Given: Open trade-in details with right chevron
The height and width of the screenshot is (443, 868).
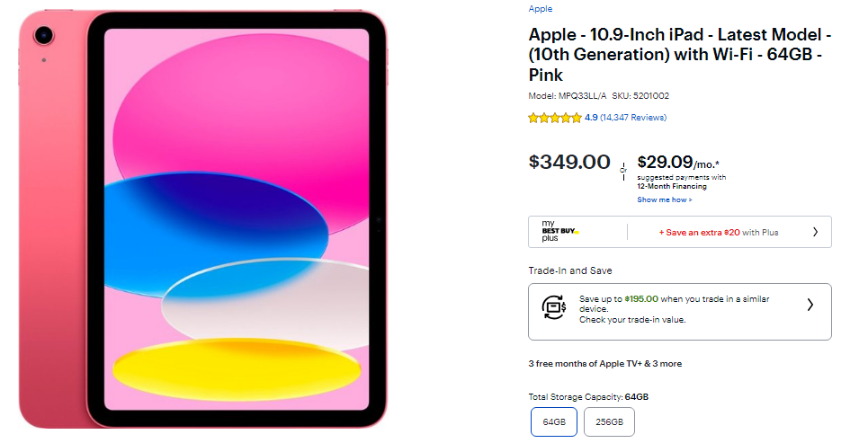Looking at the screenshot, I should (810, 305).
